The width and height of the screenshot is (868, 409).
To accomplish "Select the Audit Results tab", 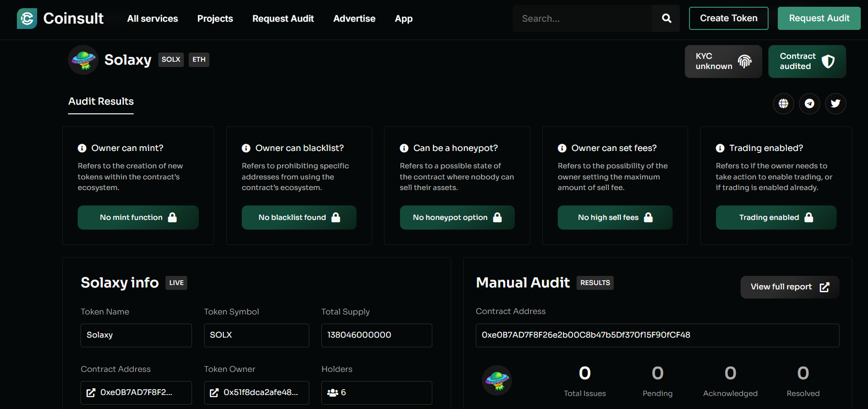I will click(x=101, y=102).
